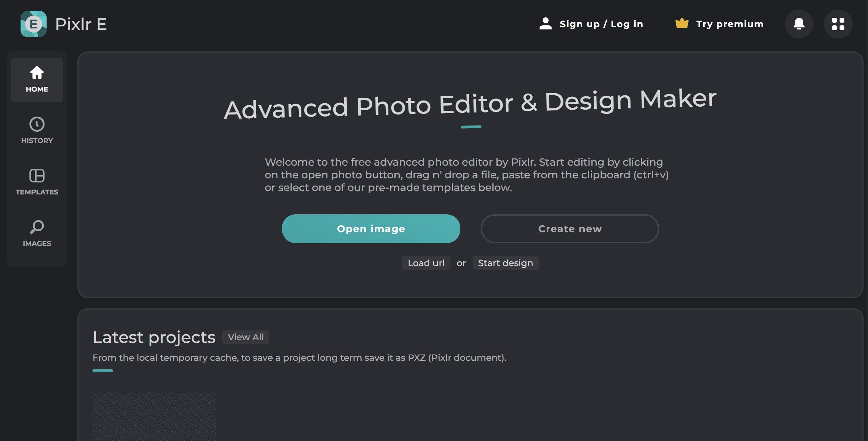Load an image from a URL
Image resolution: width=868 pixels, height=441 pixels.
point(426,263)
